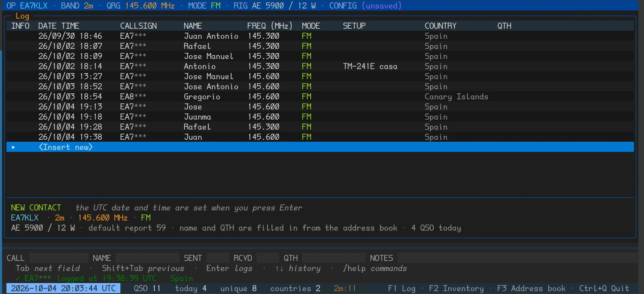Select the Rafael contact logged at 18:07
644x294 pixels.
[320, 46]
